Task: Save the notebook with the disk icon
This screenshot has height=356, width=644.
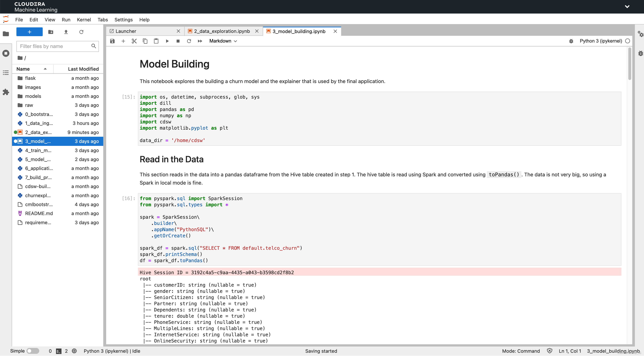Action: click(x=112, y=41)
